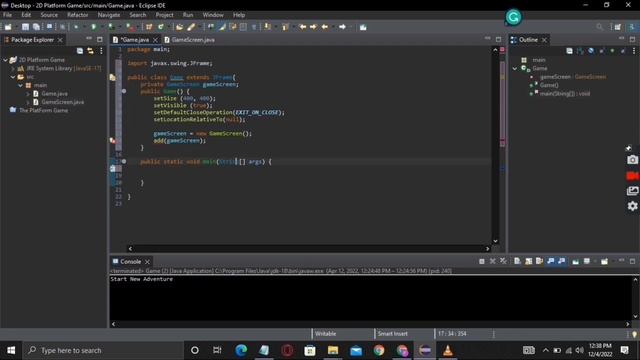Open the Source menu
Image resolution: width=640 pixels, height=360 pixels.
pyautogui.click(x=49, y=15)
